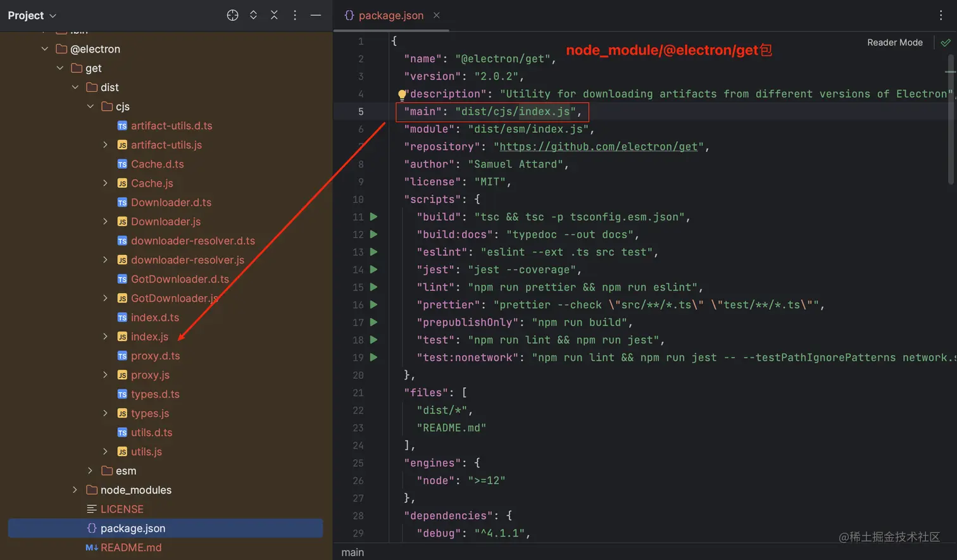Open editor tab options three-dot menu

[x=941, y=15]
